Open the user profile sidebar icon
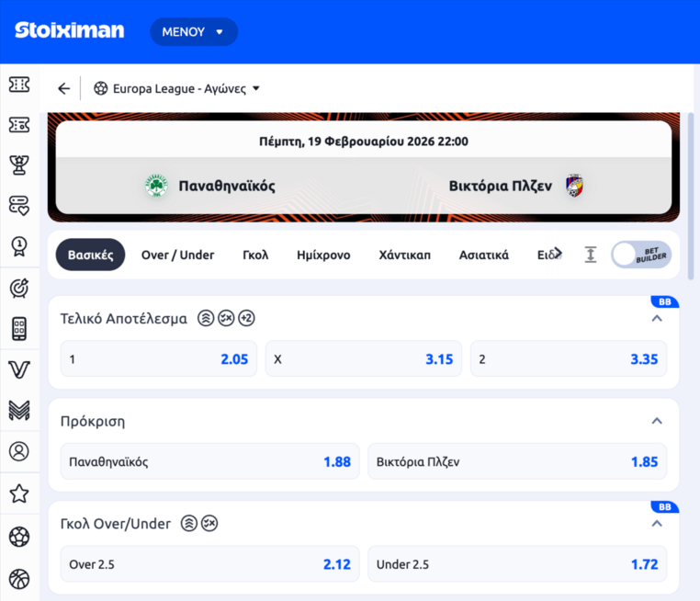Screen dimensions: 700x601 pyautogui.click(x=19, y=451)
